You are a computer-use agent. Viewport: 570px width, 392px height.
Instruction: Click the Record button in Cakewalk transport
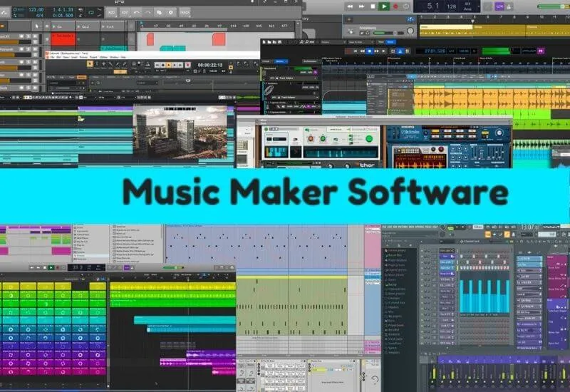(187, 65)
